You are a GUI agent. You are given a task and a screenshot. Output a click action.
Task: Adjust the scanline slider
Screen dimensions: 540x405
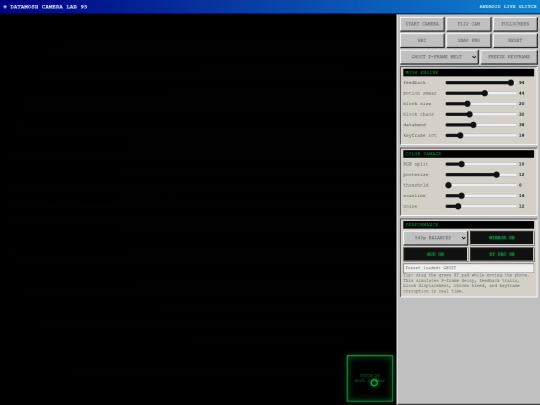click(481, 196)
